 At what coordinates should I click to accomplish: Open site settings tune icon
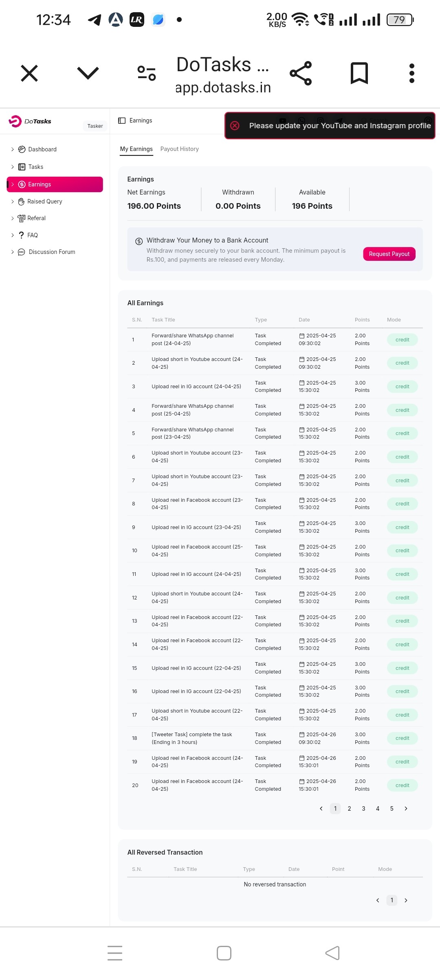(x=147, y=73)
